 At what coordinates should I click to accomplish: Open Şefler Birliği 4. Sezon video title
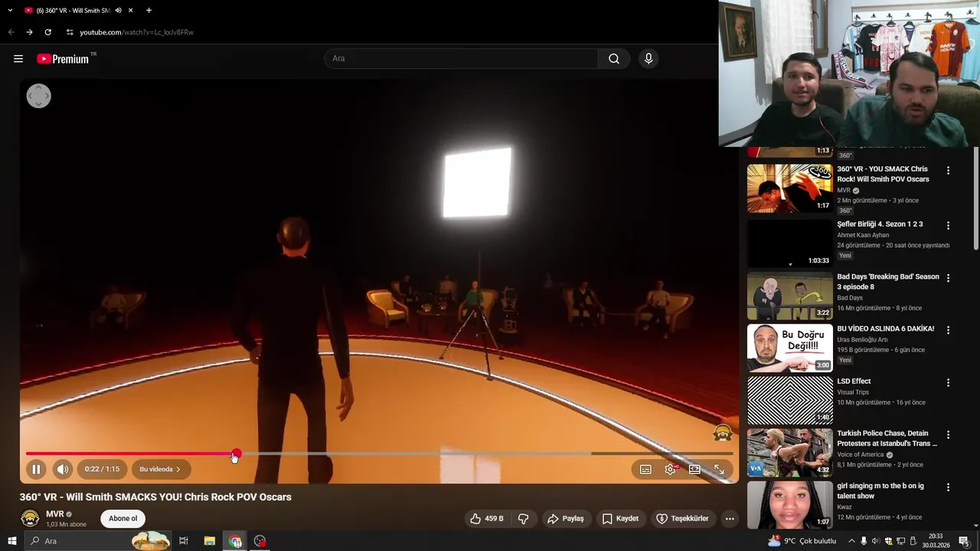pos(880,224)
